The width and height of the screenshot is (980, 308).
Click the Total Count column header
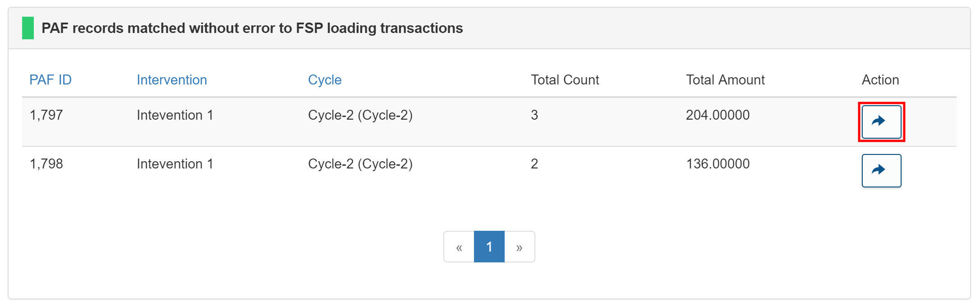click(x=565, y=80)
